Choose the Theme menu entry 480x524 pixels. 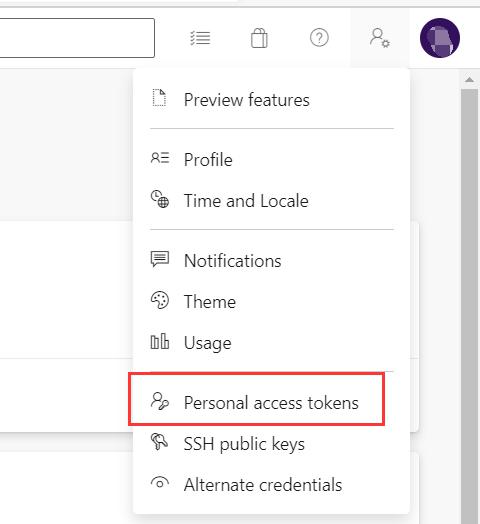(x=271, y=301)
